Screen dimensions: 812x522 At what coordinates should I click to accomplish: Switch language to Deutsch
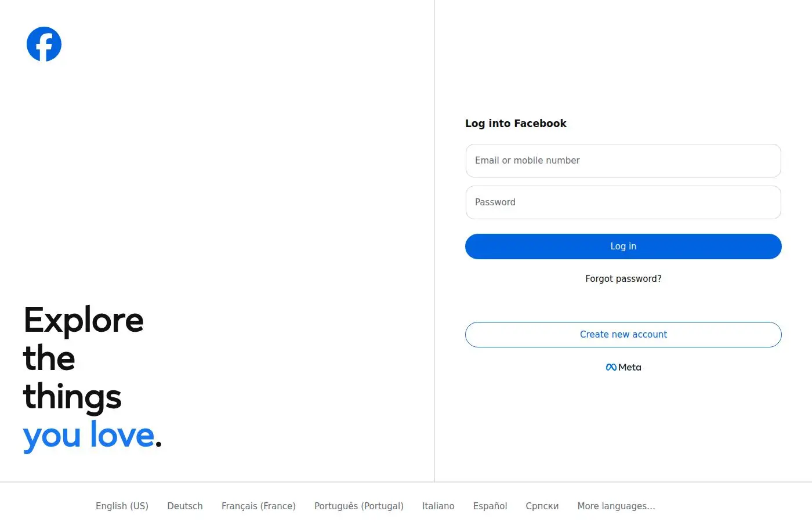(185, 506)
